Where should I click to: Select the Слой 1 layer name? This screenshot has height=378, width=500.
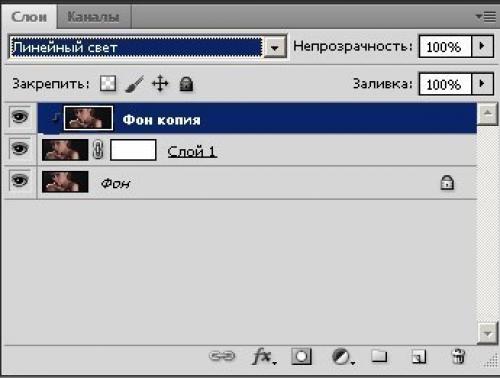click(192, 152)
